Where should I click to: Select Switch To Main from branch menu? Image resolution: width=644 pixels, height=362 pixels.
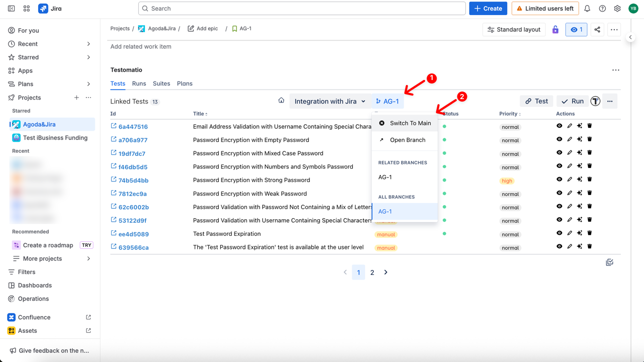410,123
